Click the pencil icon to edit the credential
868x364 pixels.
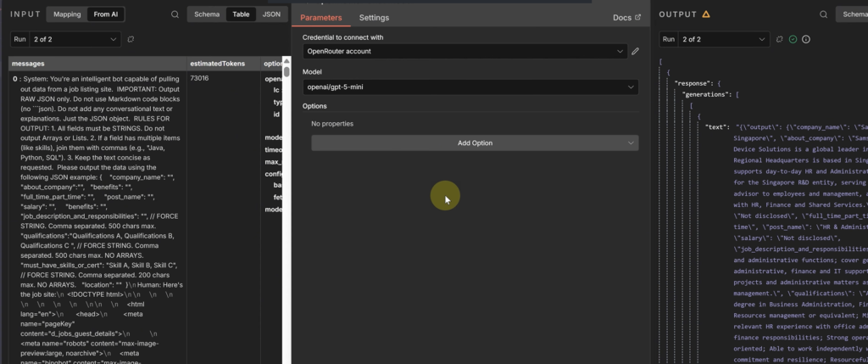click(x=635, y=52)
